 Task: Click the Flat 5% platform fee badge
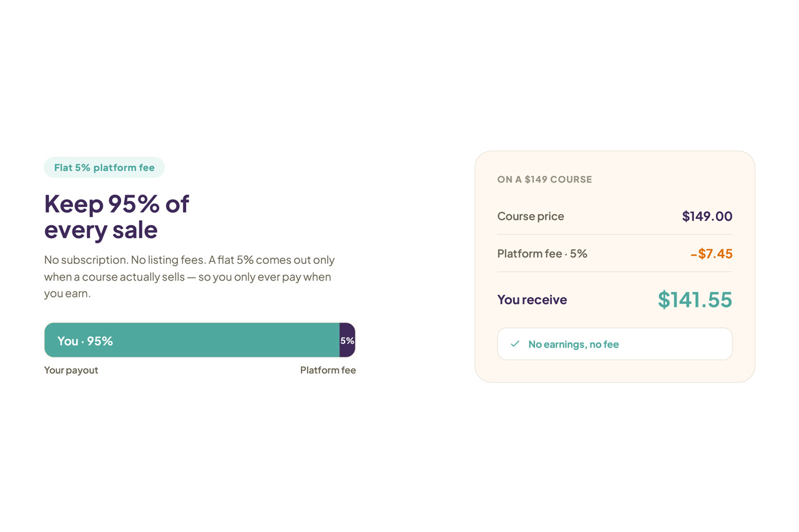pyautogui.click(x=104, y=167)
